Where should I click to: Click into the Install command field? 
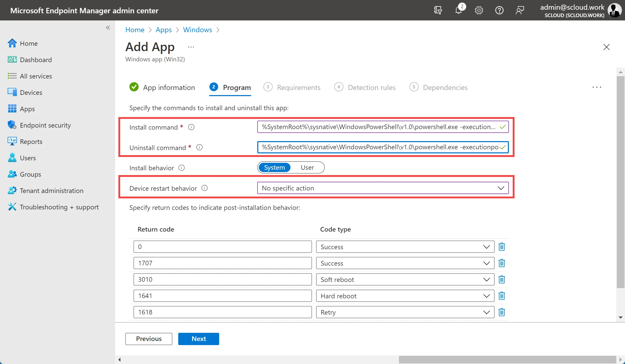click(x=383, y=127)
